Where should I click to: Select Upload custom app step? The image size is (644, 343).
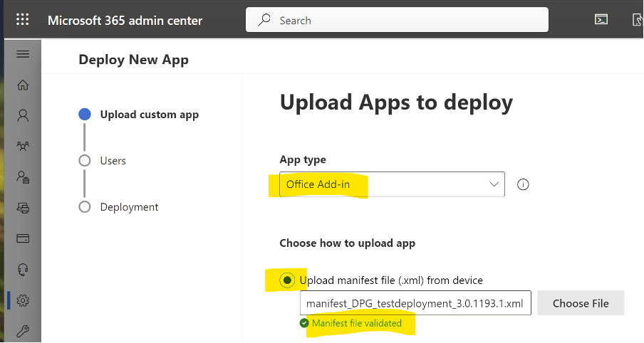[x=149, y=115]
